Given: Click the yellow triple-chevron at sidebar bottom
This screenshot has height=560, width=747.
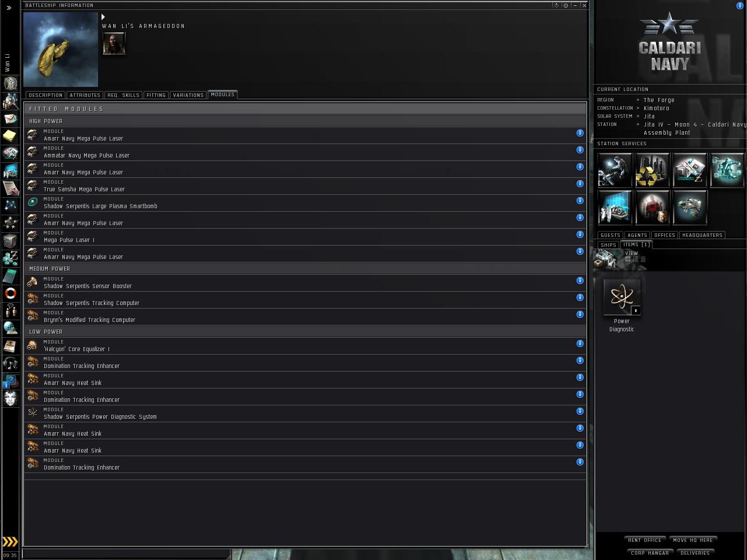Looking at the screenshot, I should coord(10,542).
